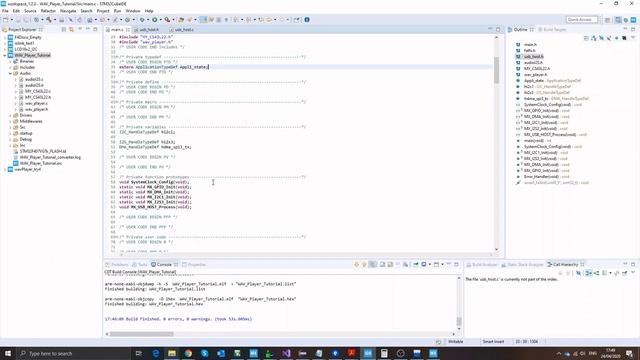This screenshot has width=640, height=360.
Task: Click the Debug bug toolbar icon
Action: (142, 20)
